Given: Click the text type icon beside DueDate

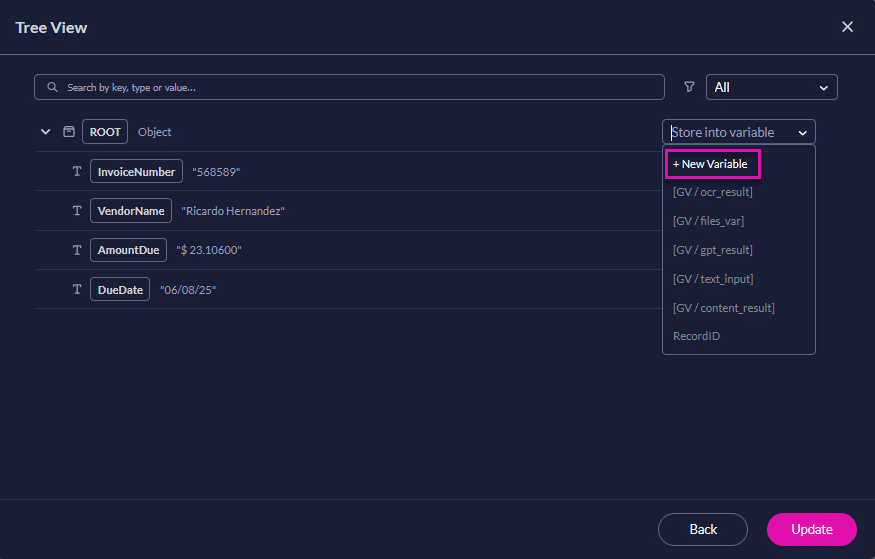Looking at the screenshot, I should point(77,290).
